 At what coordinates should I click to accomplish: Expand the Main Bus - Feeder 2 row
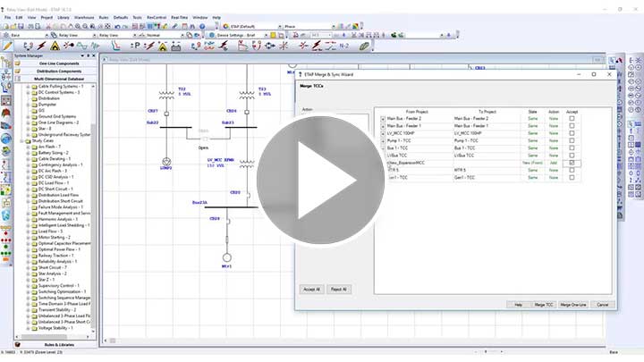[383, 119]
